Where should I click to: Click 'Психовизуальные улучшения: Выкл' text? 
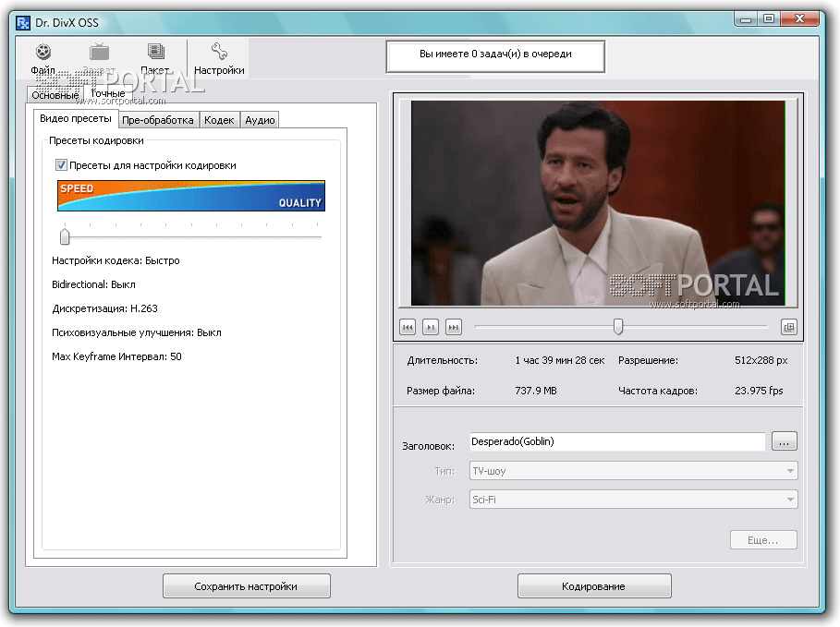click(137, 332)
